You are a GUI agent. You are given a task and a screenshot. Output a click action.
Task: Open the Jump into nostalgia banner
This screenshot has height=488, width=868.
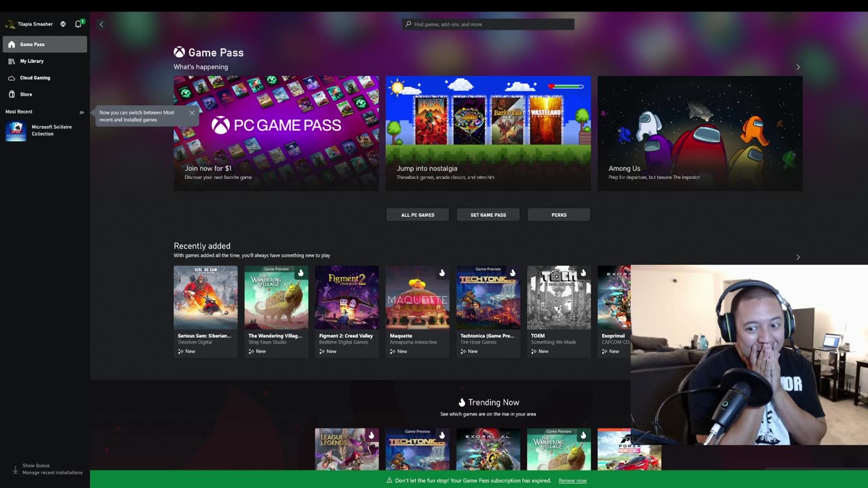point(488,133)
